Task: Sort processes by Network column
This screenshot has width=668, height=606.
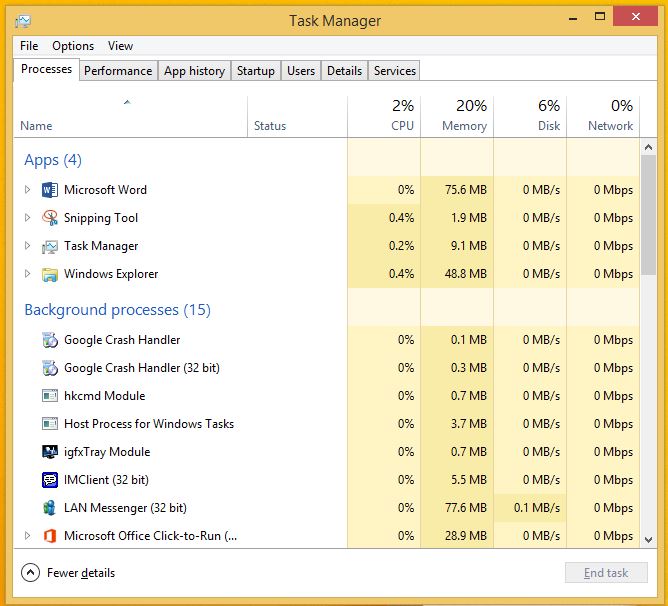Action: [603, 117]
